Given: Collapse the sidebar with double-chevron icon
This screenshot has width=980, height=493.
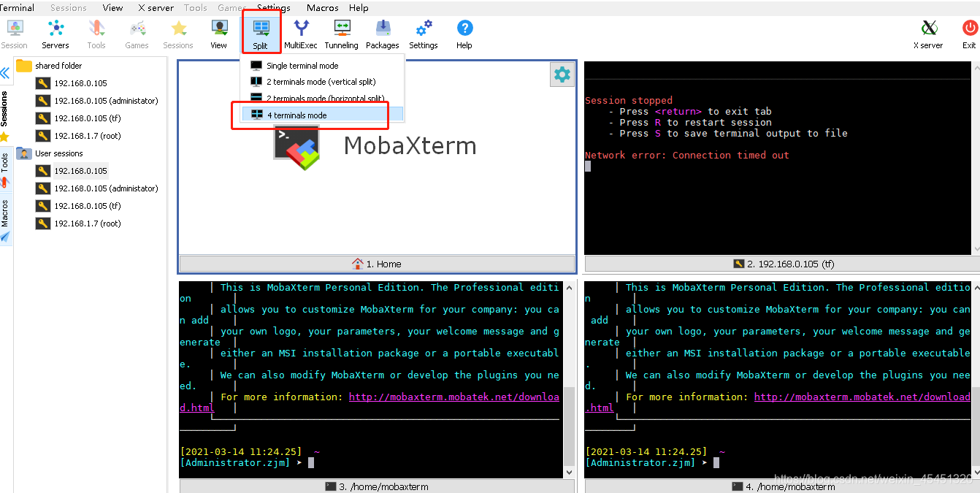Looking at the screenshot, I should point(5,73).
